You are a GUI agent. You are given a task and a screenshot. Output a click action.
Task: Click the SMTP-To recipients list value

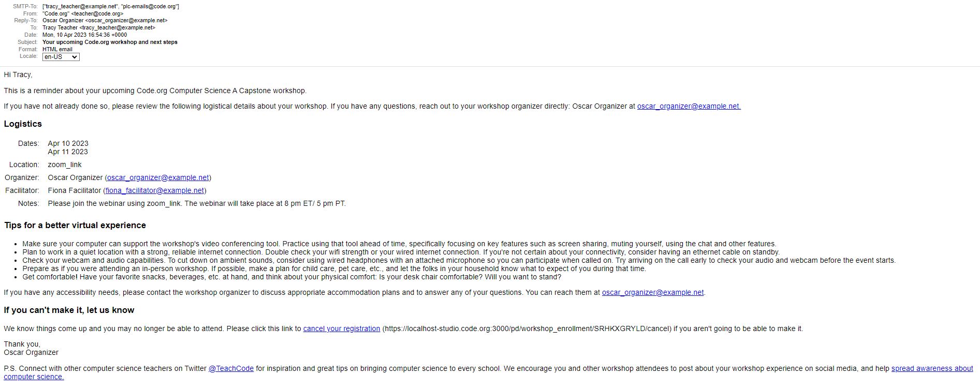(x=111, y=6)
